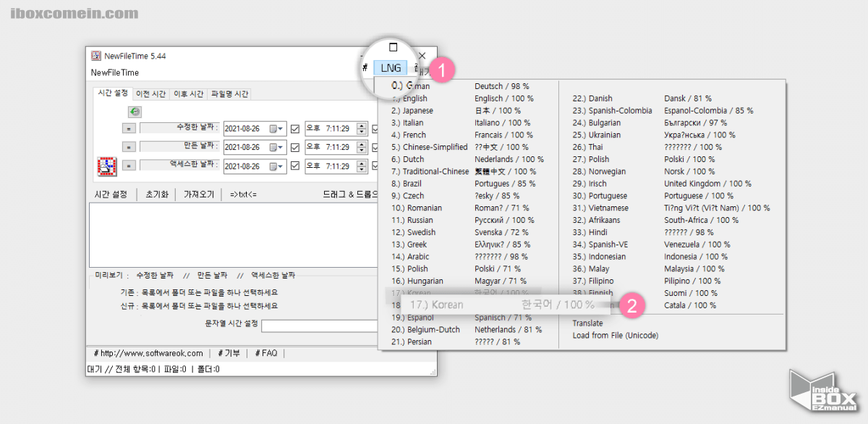Choose 16.) Hungarian language entry

468,281
